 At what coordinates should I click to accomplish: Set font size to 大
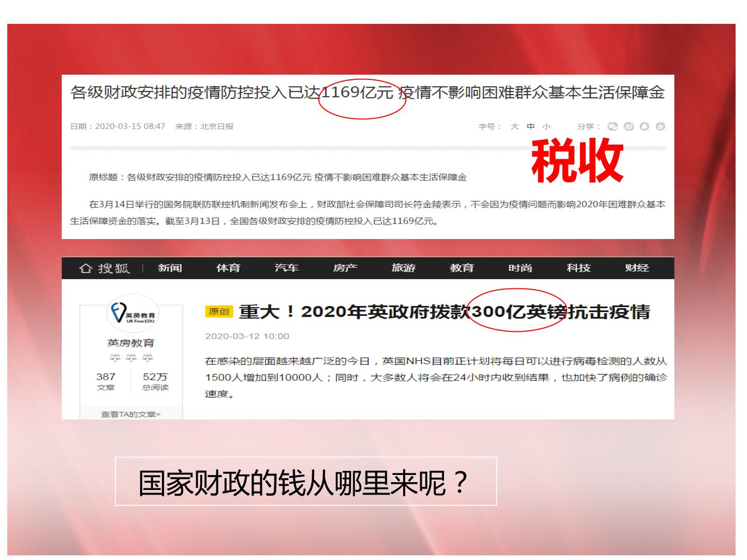[515, 127]
